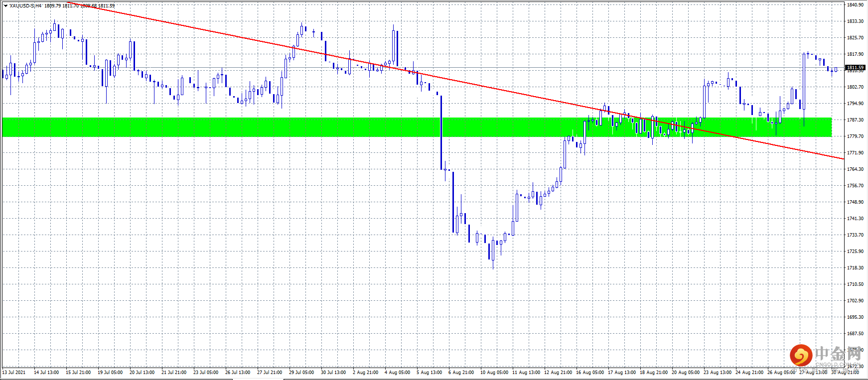Click the 29 Jul 05:00 time label
This screenshot has width=868, height=380.
pyautogui.click(x=301, y=373)
